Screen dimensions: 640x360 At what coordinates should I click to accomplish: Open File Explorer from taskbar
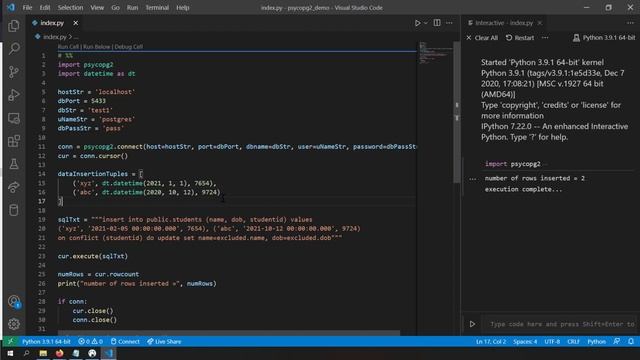point(43,353)
